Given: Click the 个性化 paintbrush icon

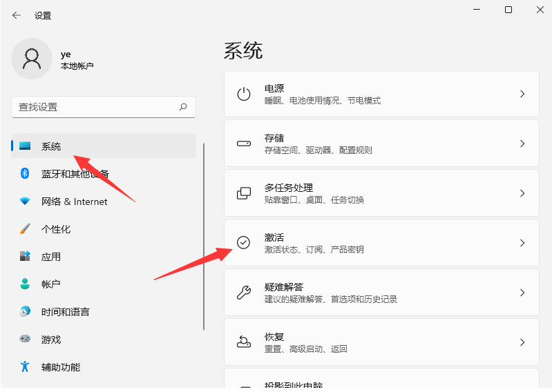Looking at the screenshot, I should pos(25,229).
